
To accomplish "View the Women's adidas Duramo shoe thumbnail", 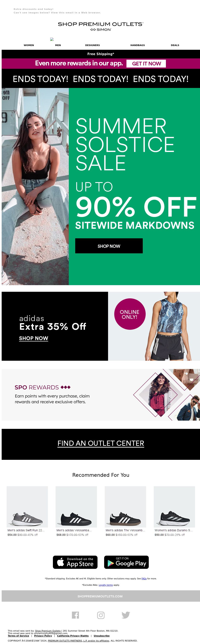I will coord(174,507).
